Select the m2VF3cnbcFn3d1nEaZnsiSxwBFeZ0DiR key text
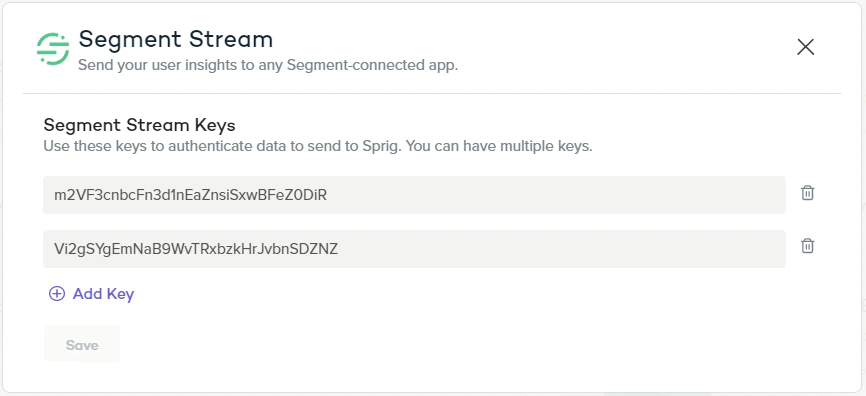This screenshot has height=396, width=866. pos(191,195)
